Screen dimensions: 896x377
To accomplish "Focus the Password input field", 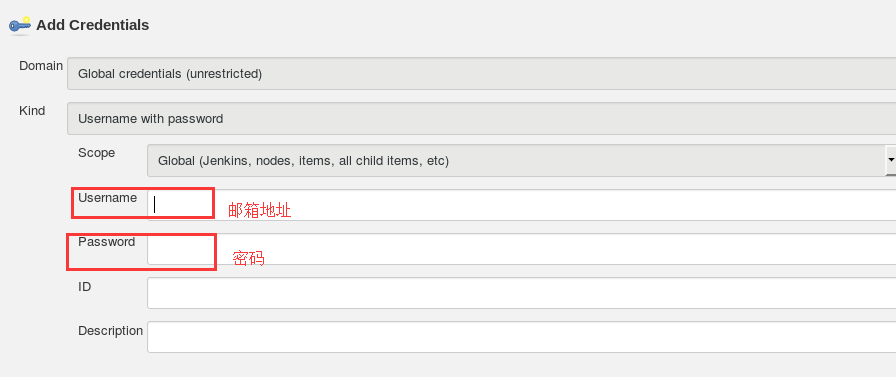I will point(521,249).
